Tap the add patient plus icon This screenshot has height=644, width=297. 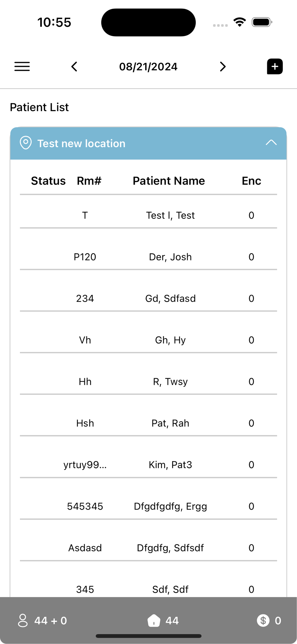point(274,67)
